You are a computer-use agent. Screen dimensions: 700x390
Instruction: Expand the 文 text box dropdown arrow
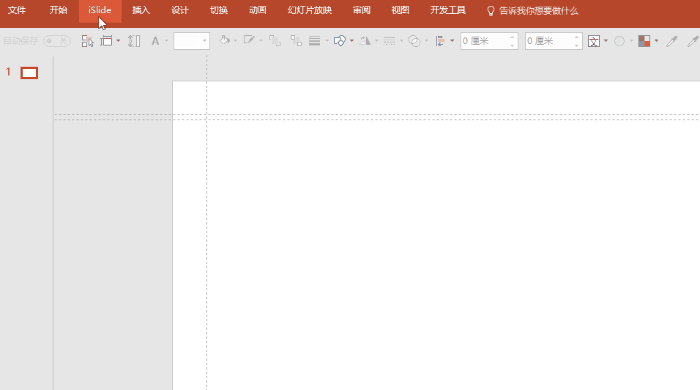point(606,41)
